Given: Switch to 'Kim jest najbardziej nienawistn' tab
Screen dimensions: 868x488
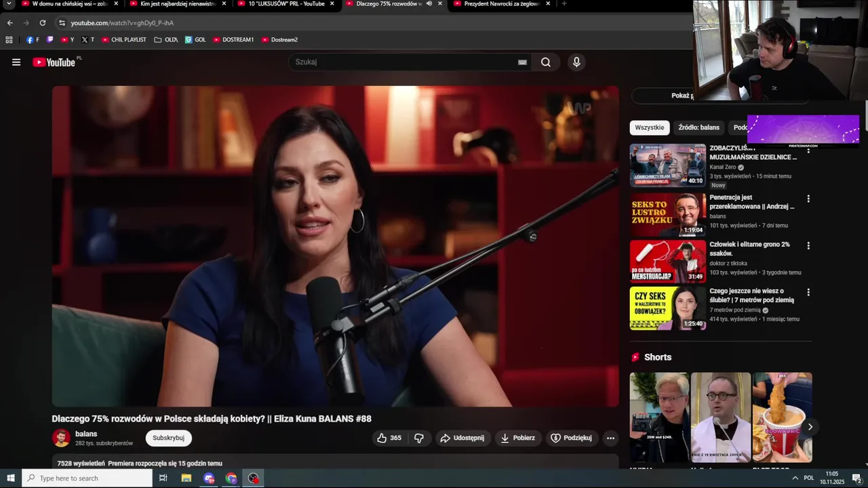Looking at the screenshot, I should [176, 3].
